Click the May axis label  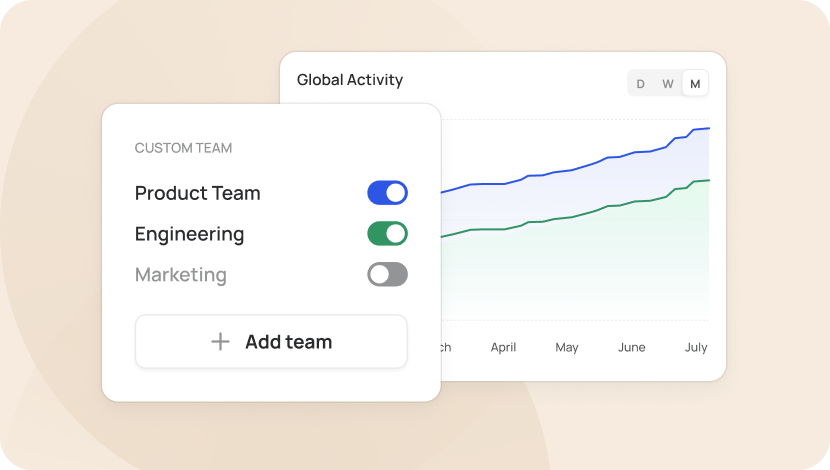click(x=566, y=347)
